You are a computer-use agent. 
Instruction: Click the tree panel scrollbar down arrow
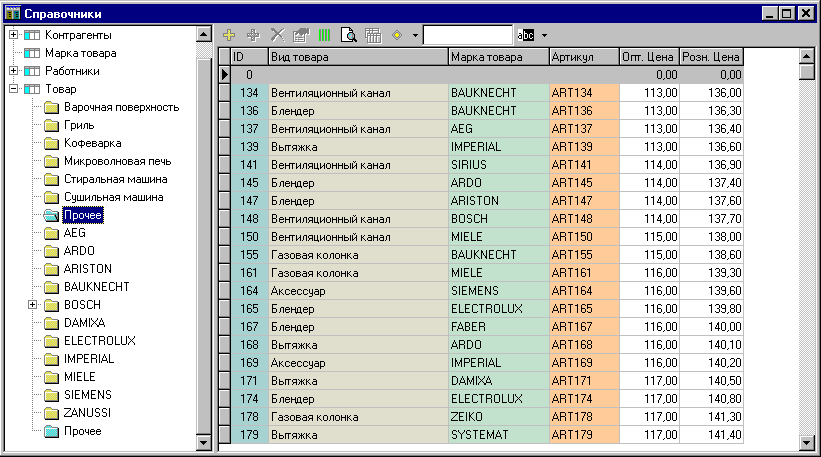click(204, 443)
